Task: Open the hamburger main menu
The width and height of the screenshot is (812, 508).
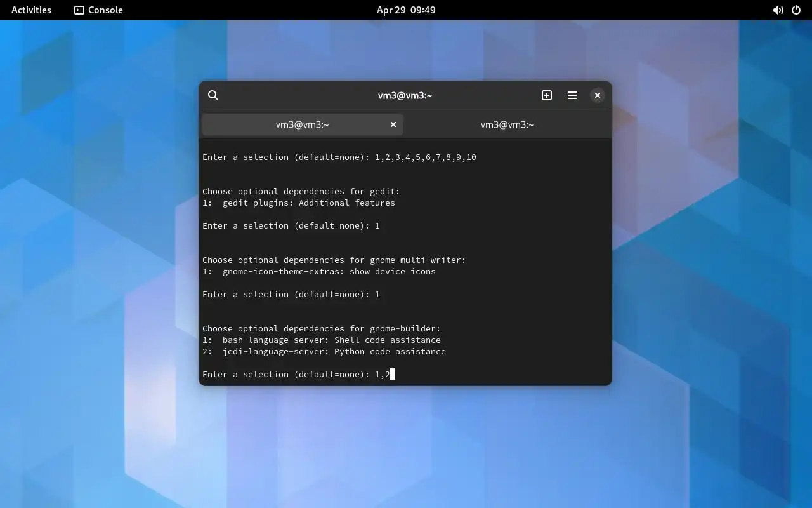Action: tap(572, 95)
